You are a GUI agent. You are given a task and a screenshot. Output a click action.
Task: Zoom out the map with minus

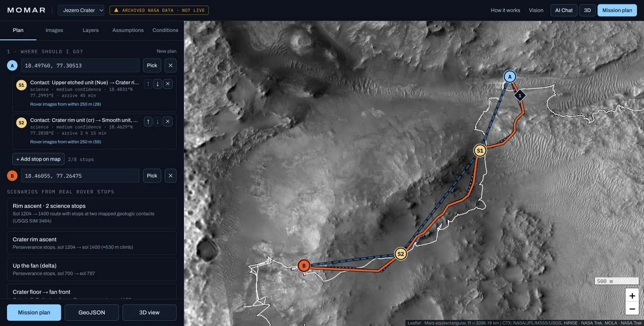pyautogui.click(x=632, y=309)
